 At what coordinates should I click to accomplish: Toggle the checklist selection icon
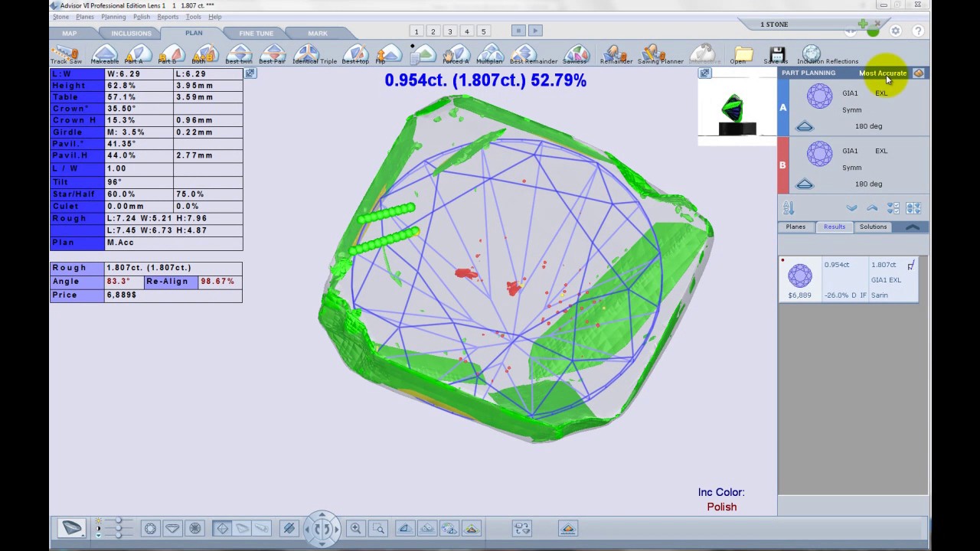click(893, 208)
